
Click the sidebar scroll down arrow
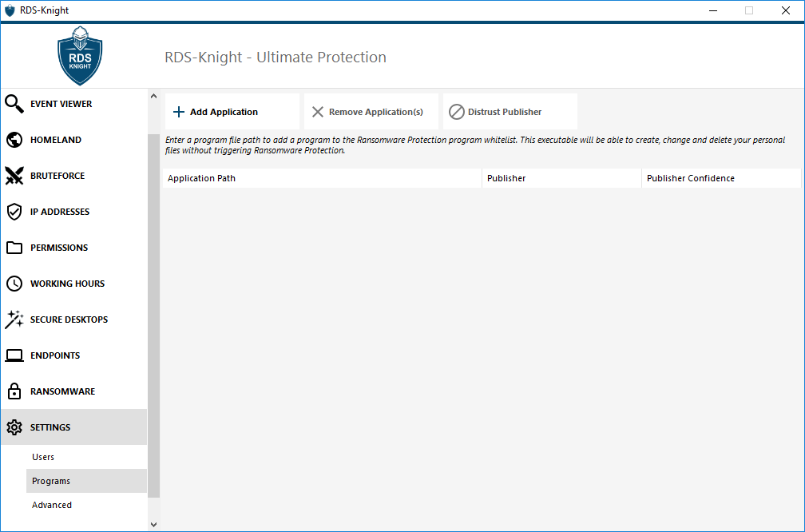[x=154, y=524]
